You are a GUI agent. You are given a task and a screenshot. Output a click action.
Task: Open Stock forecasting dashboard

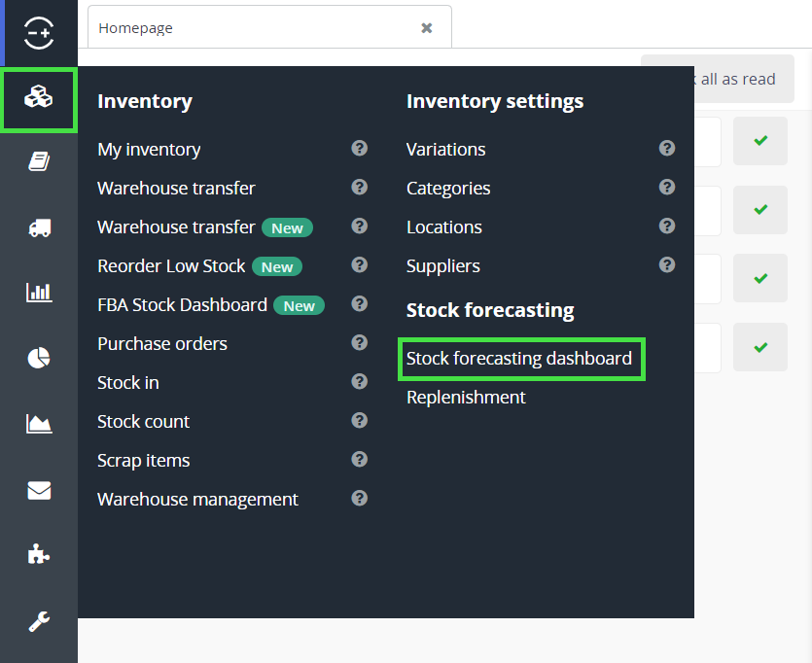(x=519, y=359)
